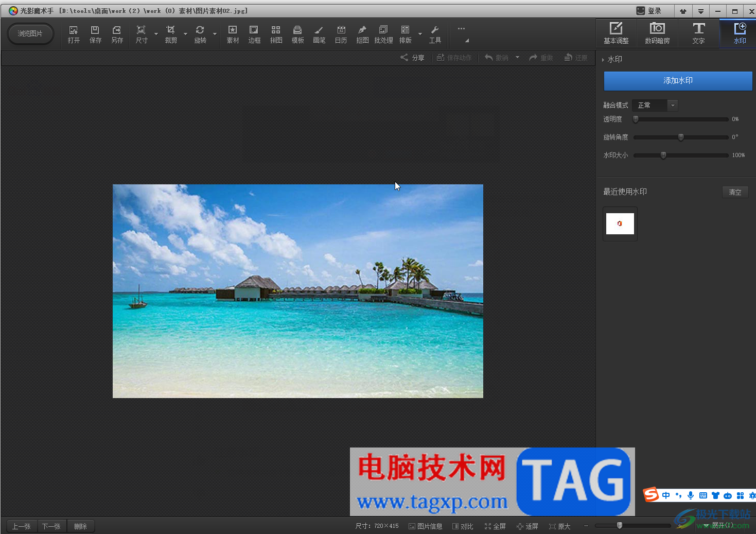Screen dimensions: 756x534
Task: Click the 重做 (Redo) button
Action: (x=541, y=58)
